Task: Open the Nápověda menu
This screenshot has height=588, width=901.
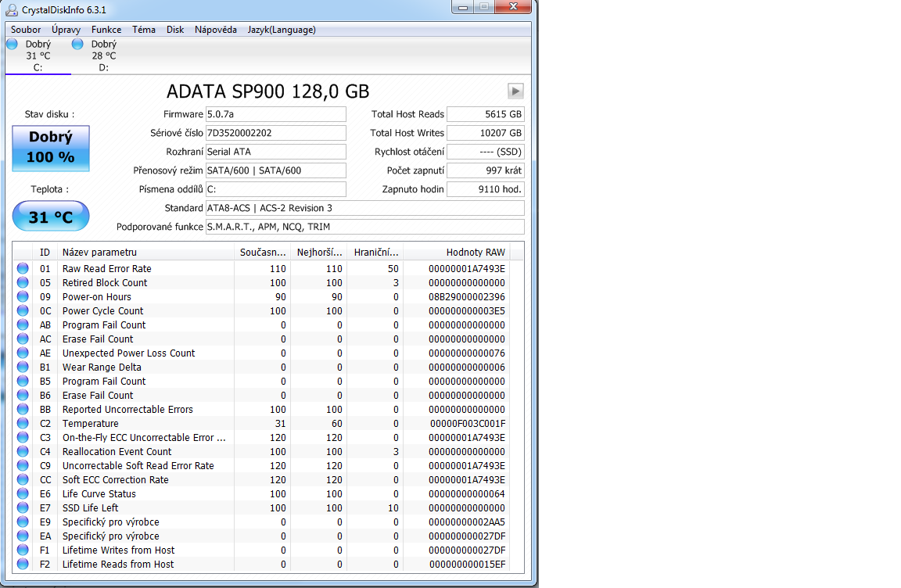Action: point(216,30)
